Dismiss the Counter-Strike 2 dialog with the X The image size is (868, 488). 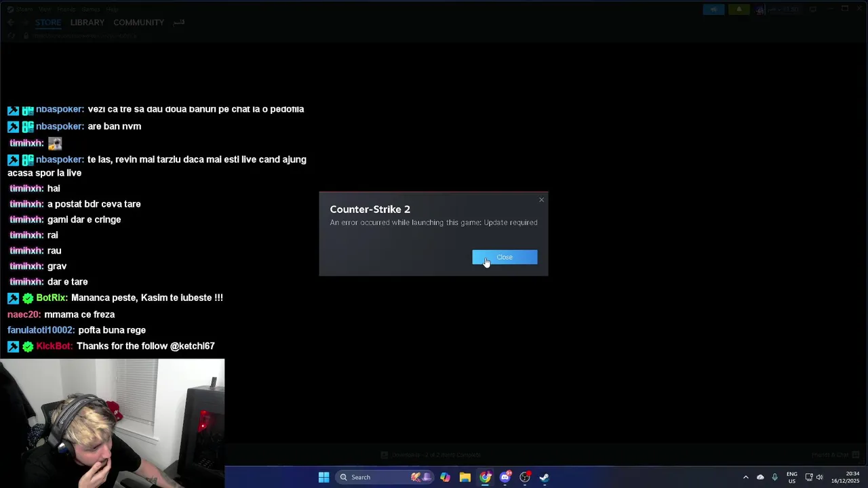coord(541,199)
